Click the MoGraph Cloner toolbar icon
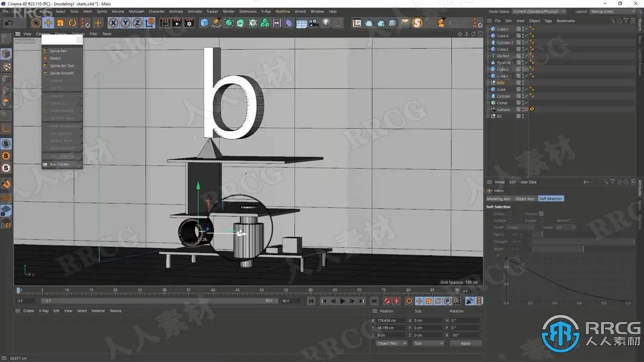Screen dimensions: 644x362 [253, 23]
